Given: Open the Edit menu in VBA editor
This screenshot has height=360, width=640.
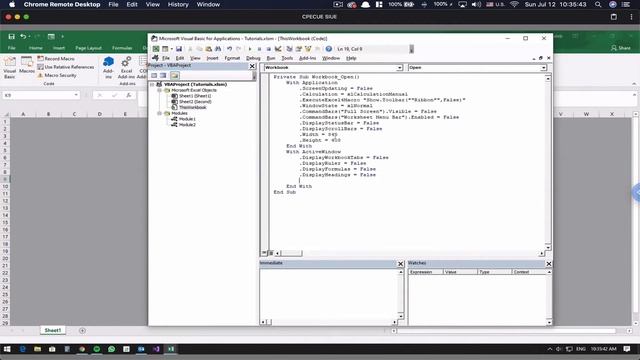Looking at the screenshot, I should [x=180, y=58].
